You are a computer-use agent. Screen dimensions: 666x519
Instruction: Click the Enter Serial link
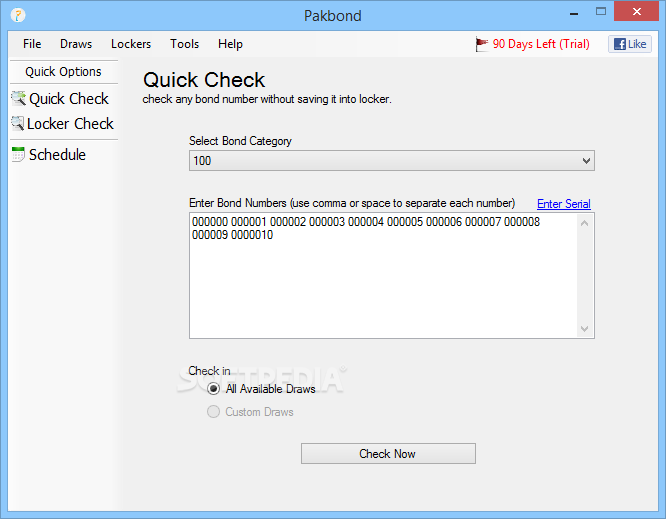click(x=564, y=204)
